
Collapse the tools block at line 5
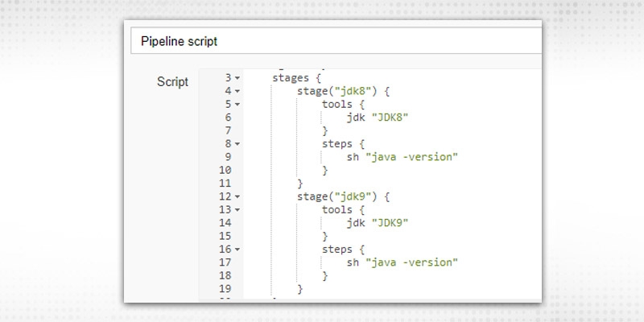[x=237, y=105]
